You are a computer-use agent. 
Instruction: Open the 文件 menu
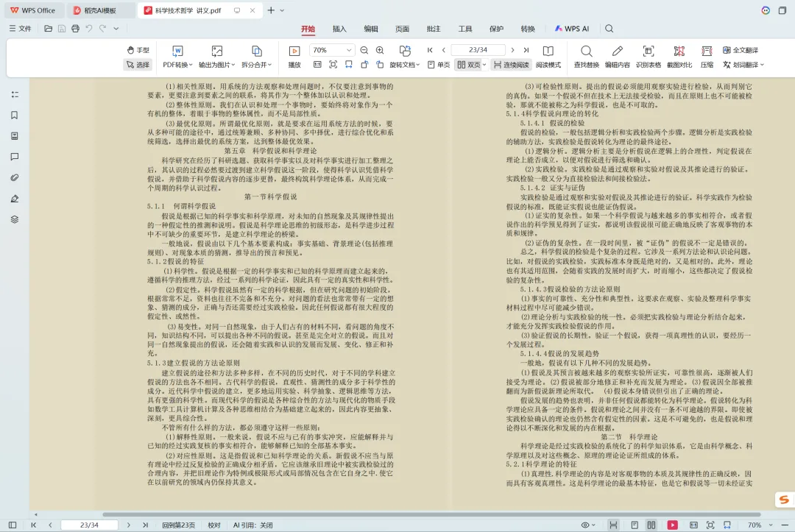coord(21,29)
